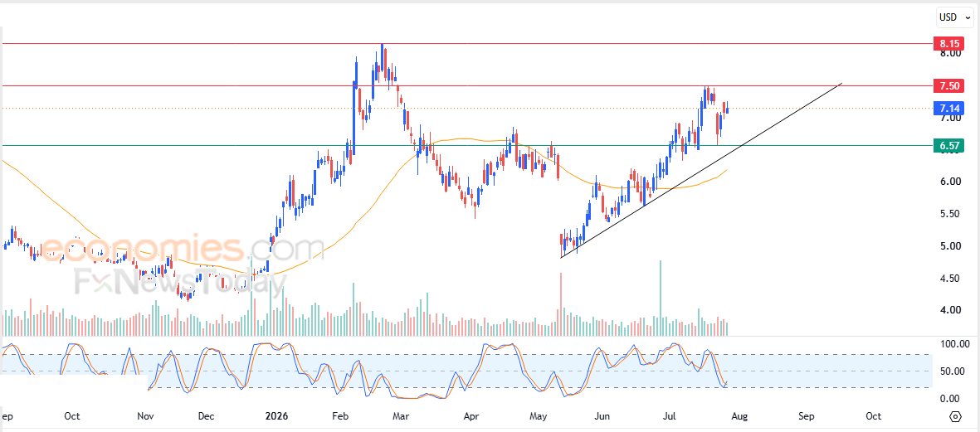
Task: Select the 8.15 red price label
Action: 948,44
